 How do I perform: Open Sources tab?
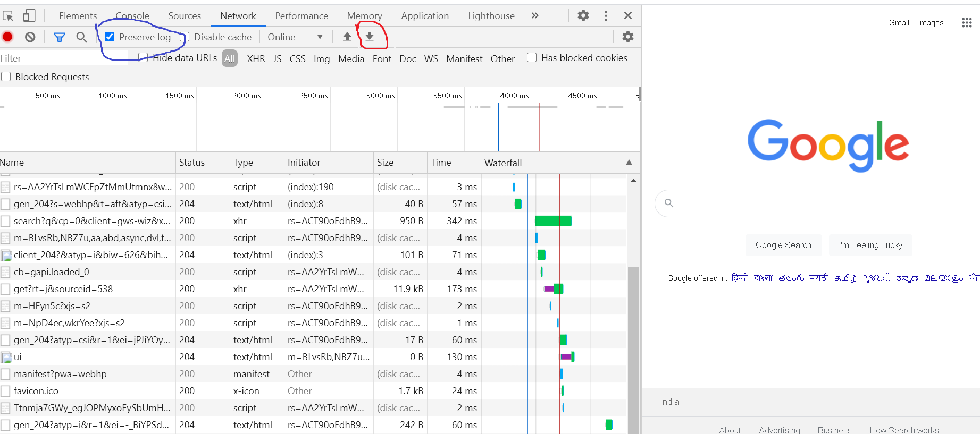pyautogui.click(x=185, y=16)
